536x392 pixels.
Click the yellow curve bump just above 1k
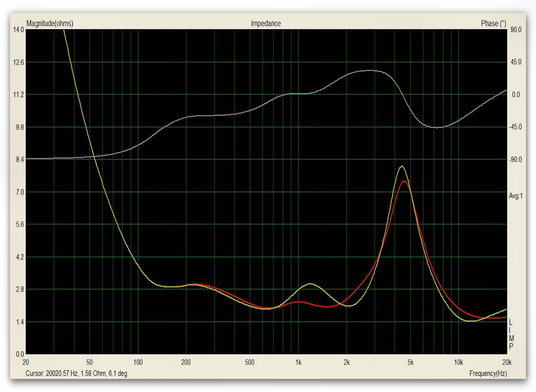click(x=310, y=284)
